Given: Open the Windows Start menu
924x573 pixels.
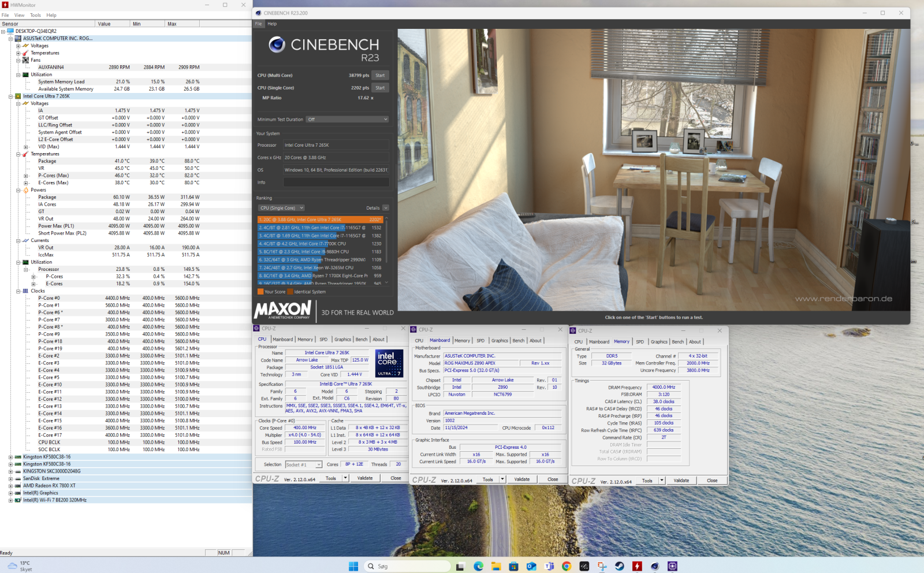Looking at the screenshot, I should tap(353, 566).
